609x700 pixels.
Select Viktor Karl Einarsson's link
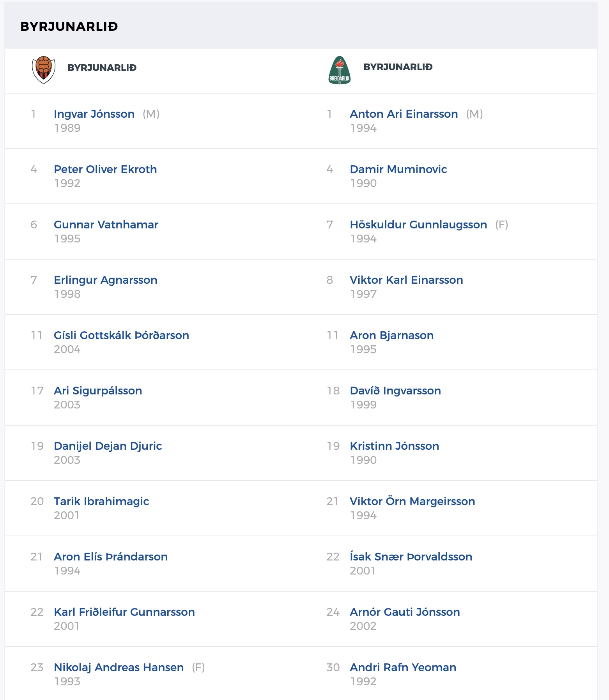(406, 280)
